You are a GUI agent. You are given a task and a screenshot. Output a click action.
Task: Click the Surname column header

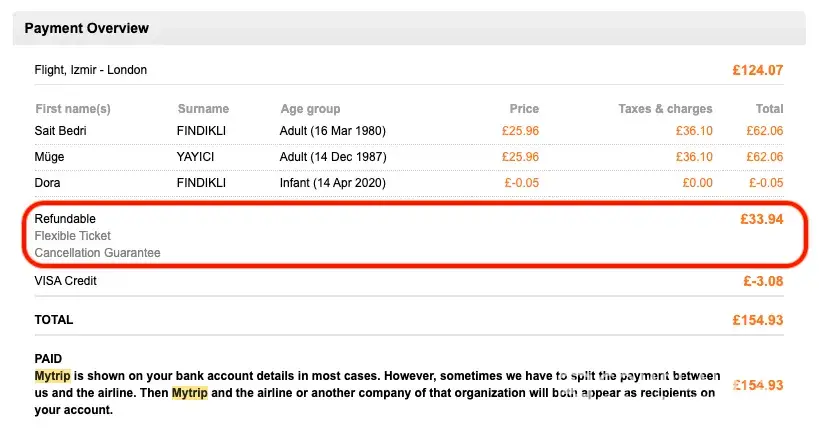pos(203,109)
